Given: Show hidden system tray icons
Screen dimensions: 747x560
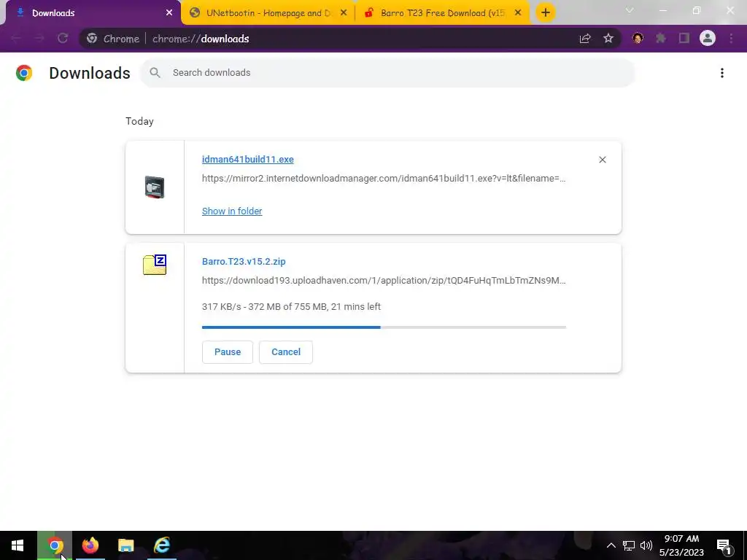Looking at the screenshot, I should pos(611,545).
